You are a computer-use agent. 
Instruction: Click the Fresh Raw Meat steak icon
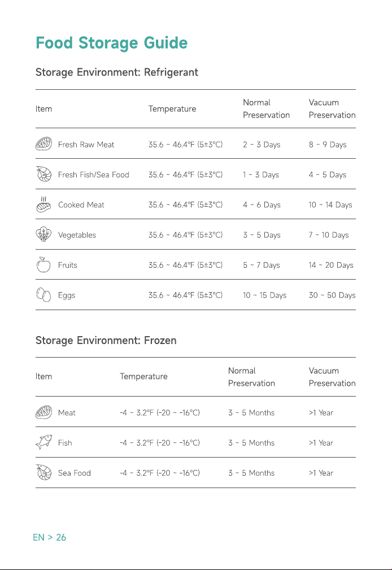(x=43, y=144)
